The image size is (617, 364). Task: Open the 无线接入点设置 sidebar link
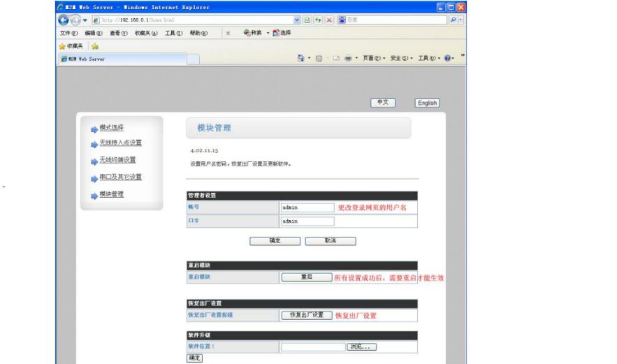(122, 143)
